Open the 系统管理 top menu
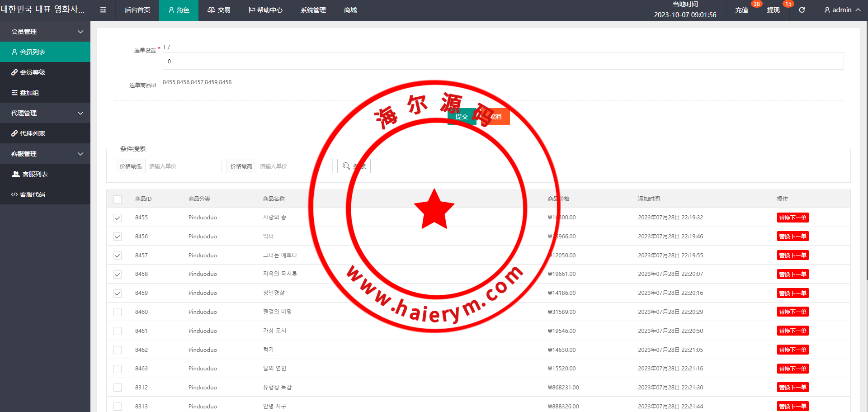Viewport: 868px width, 412px height. click(313, 10)
